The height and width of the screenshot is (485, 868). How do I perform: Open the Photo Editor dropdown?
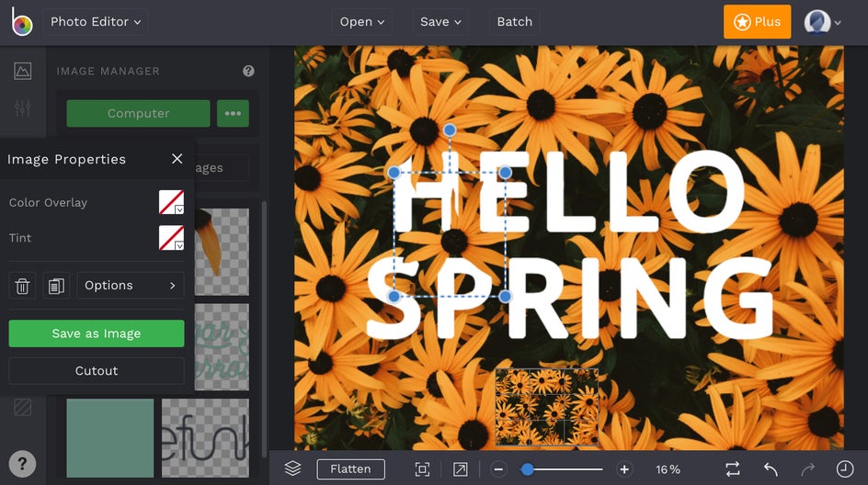coord(96,21)
